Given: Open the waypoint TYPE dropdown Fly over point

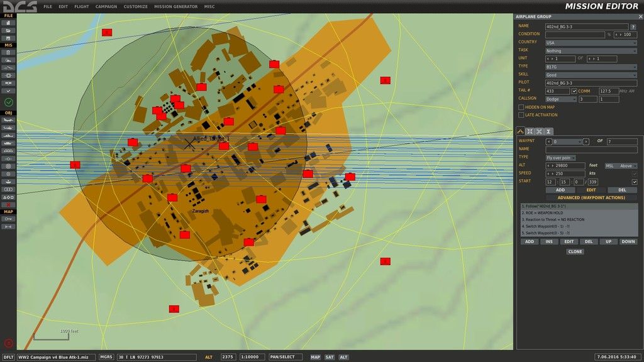Looking at the screenshot, I should [561, 158].
